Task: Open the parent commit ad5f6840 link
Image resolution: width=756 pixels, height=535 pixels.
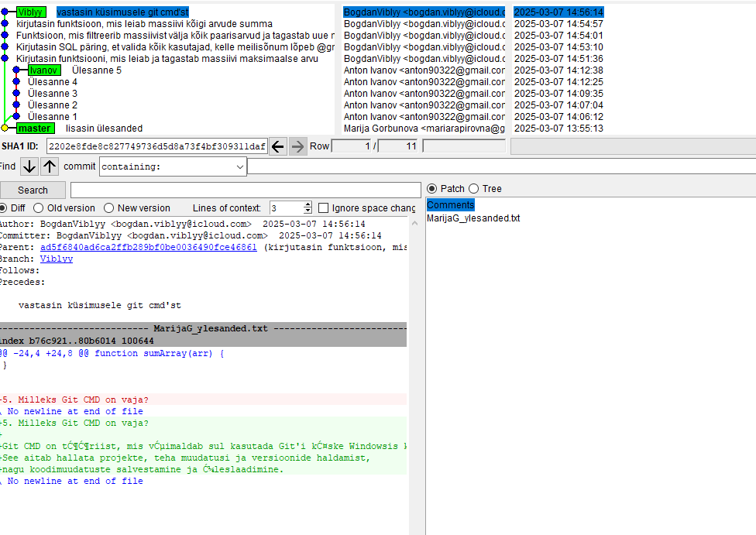Action: pos(148,248)
